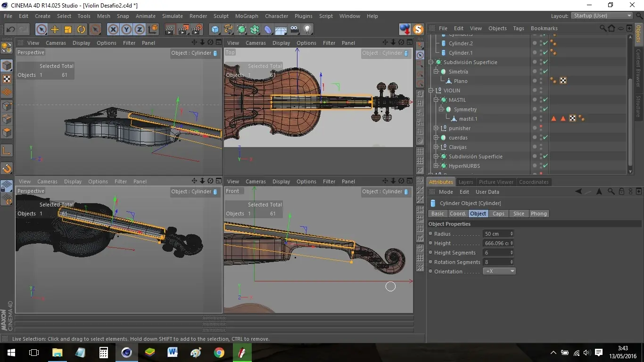Select the Scale tool

click(68, 29)
